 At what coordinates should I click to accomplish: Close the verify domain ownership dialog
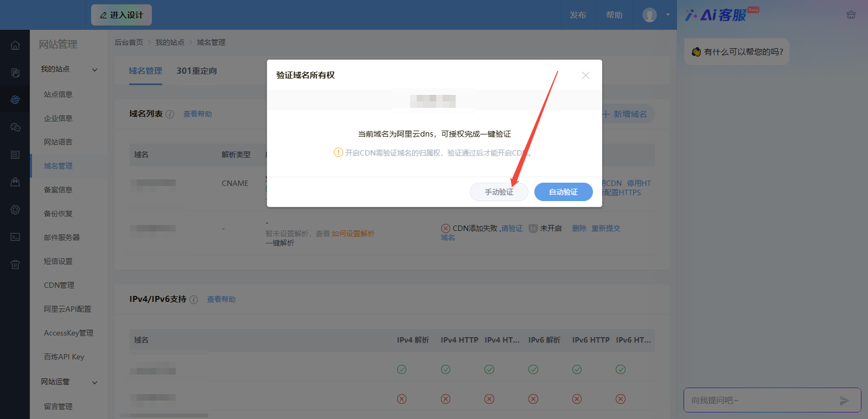[585, 75]
